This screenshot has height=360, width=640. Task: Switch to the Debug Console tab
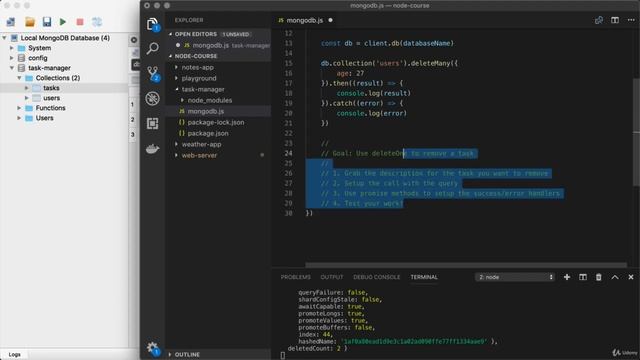376,277
